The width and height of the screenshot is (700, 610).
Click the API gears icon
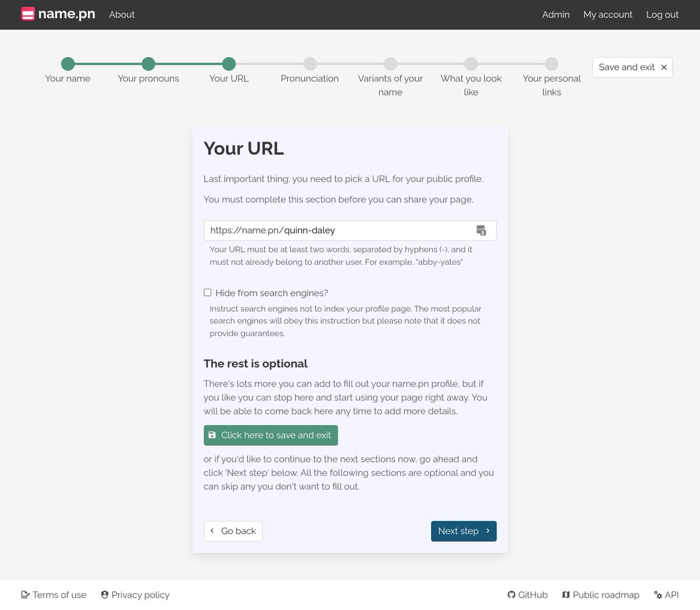658,595
